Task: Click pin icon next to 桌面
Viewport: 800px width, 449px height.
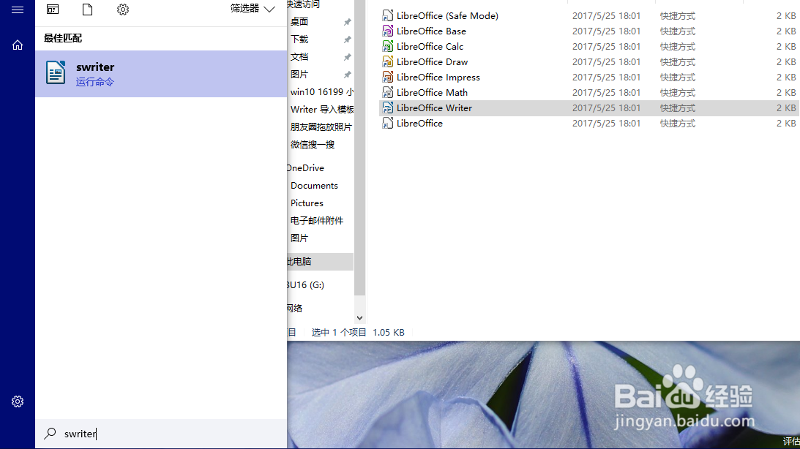Action: point(347,22)
